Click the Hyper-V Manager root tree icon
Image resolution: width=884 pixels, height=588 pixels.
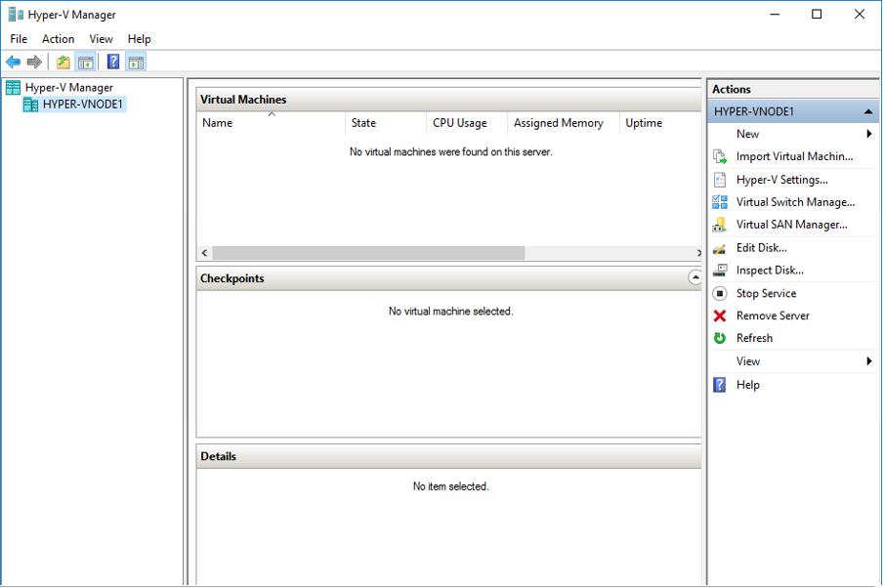point(13,87)
